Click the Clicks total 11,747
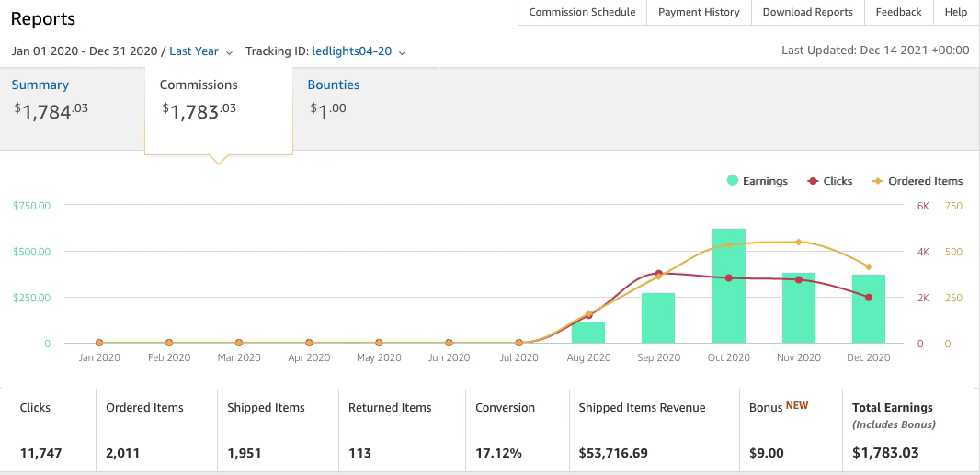This screenshot has width=980, height=475. click(x=40, y=453)
